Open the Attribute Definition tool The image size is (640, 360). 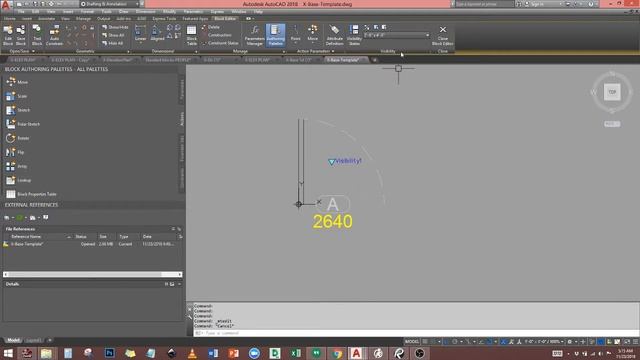(x=334, y=35)
